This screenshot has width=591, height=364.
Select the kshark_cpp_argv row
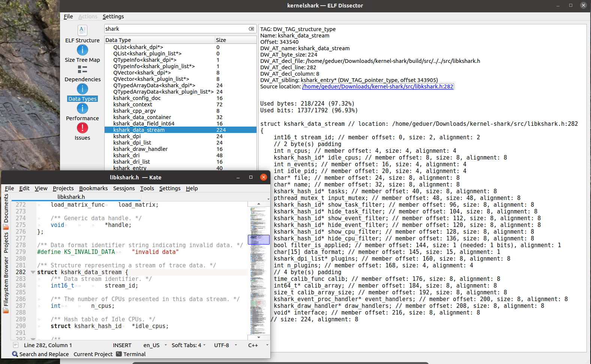[x=180, y=111]
